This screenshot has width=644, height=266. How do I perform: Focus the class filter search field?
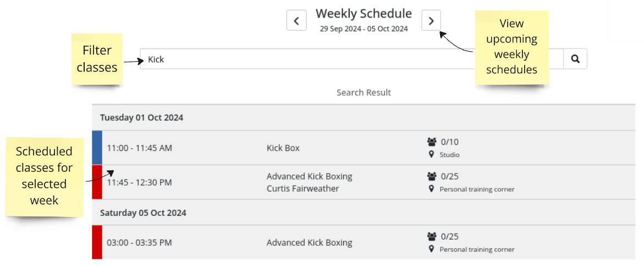click(352, 59)
